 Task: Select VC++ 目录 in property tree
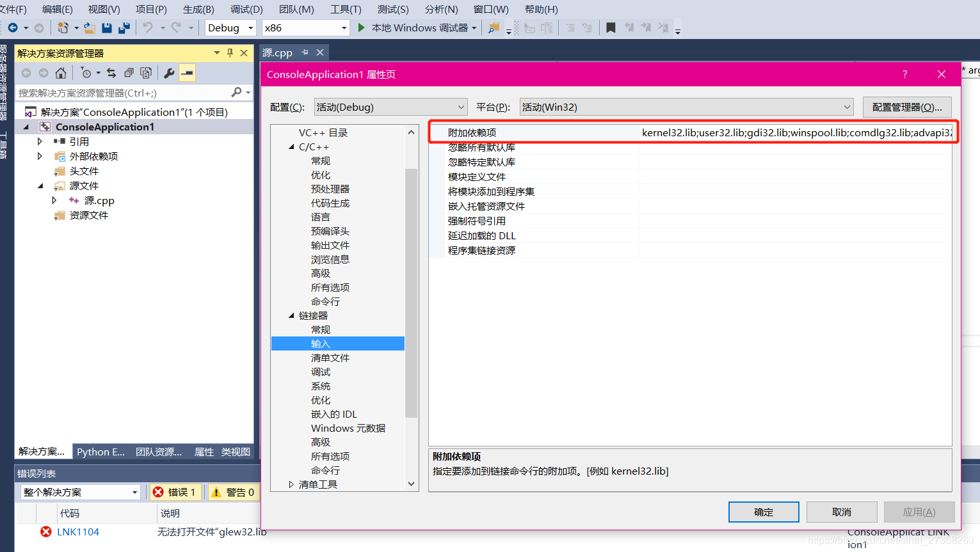tap(323, 133)
